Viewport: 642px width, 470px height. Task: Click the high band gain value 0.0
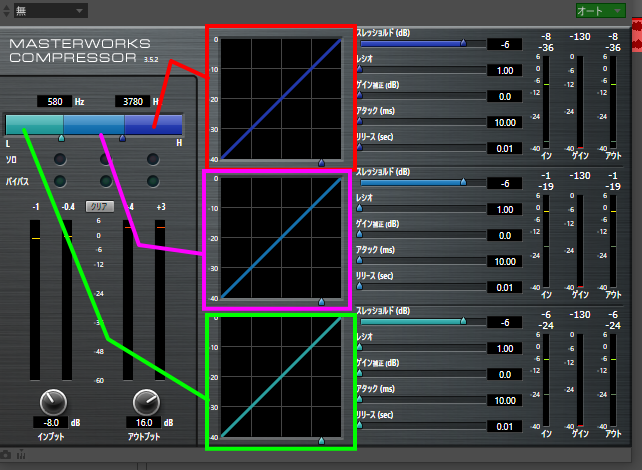pos(504,96)
